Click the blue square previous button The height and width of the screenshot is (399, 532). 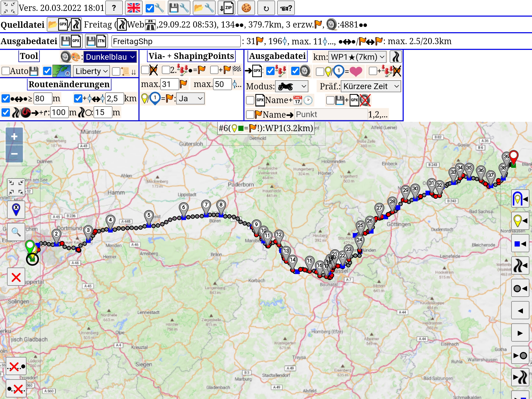click(520, 244)
